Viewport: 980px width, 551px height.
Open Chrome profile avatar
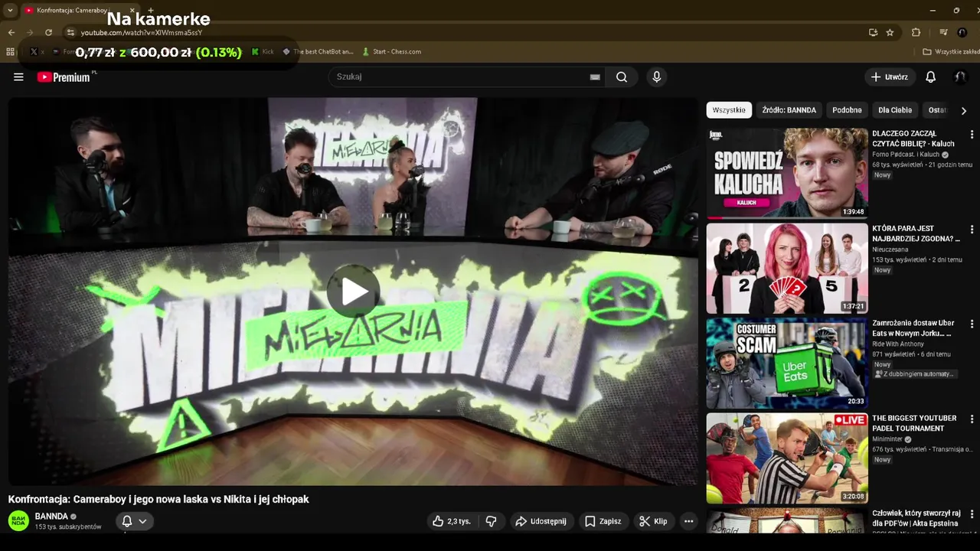[962, 32]
